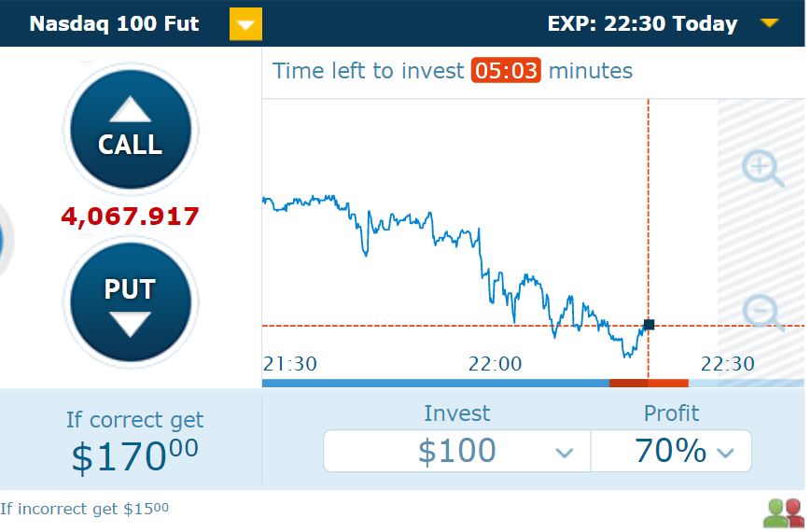Click the upward arrow on CALL button

point(131,109)
